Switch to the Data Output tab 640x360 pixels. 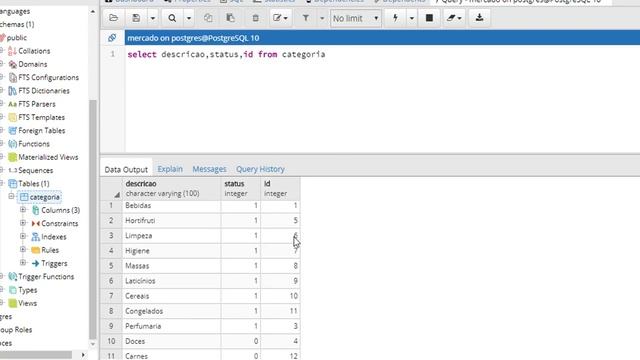126,169
